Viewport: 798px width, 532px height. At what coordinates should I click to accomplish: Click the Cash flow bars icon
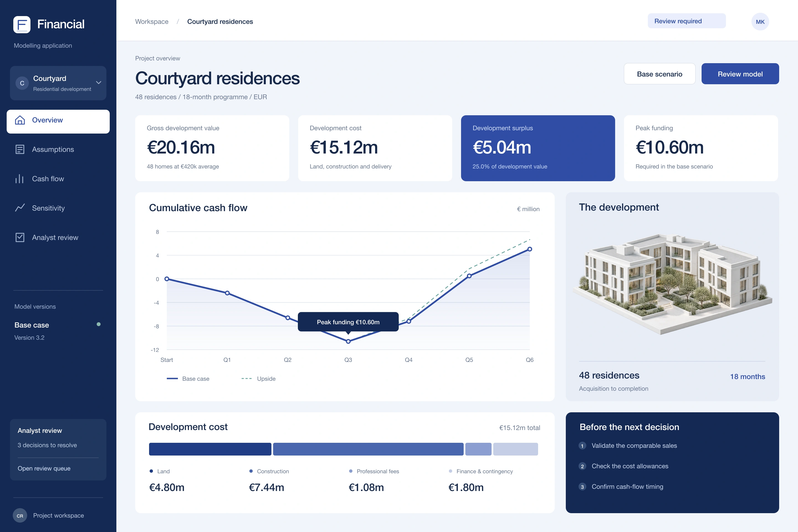click(x=20, y=179)
